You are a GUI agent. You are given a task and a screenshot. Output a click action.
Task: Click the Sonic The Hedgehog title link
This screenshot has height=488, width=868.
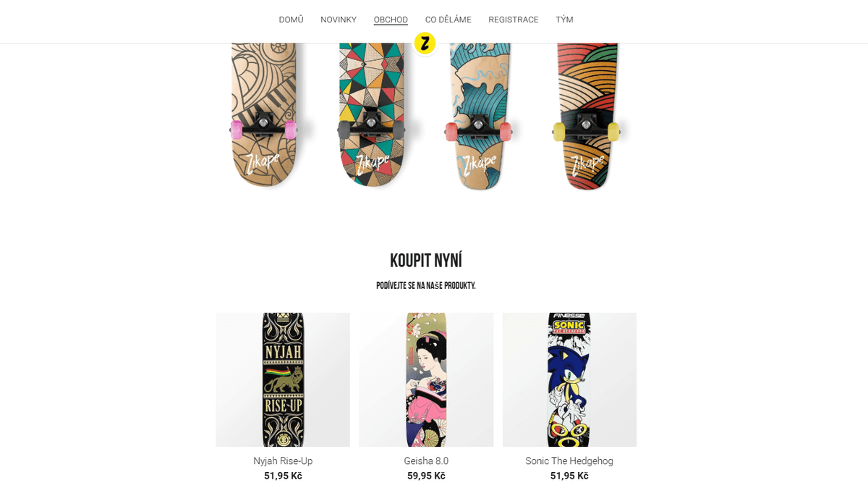click(569, 460)
